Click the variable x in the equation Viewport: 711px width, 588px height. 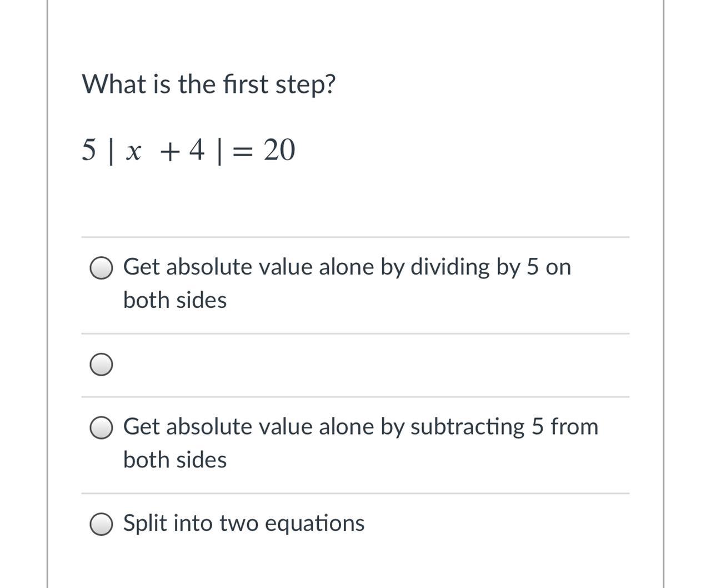coord(133,151)
